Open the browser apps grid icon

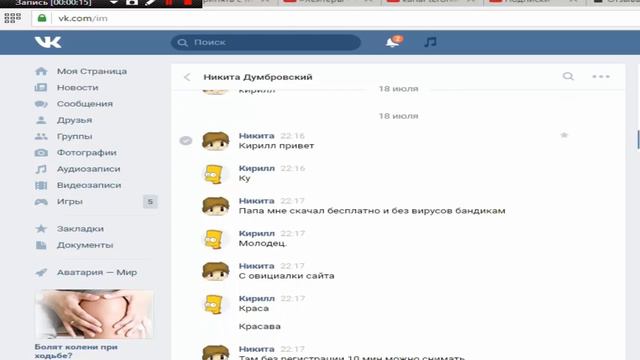coord(13,18)
